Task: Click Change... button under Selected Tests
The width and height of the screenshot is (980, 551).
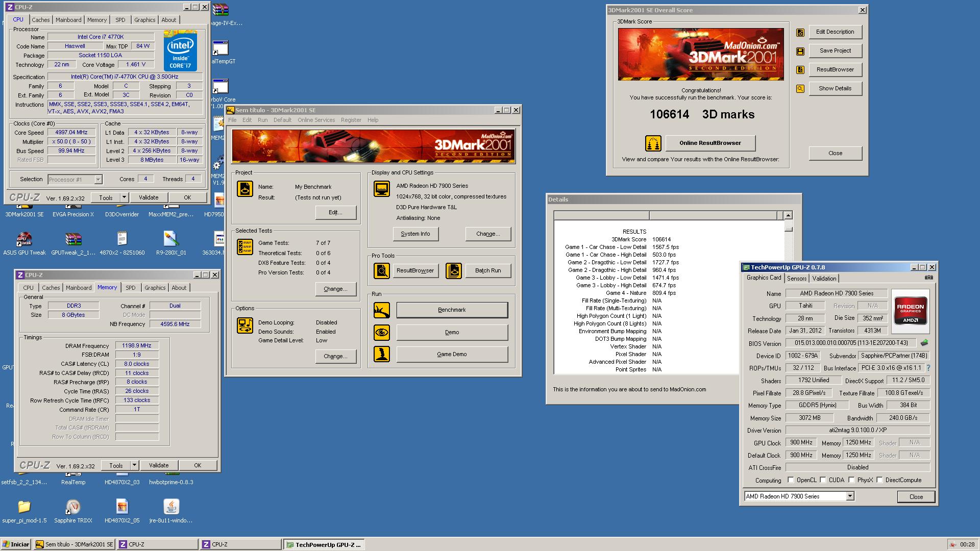Action: click(x=335, y=289)
